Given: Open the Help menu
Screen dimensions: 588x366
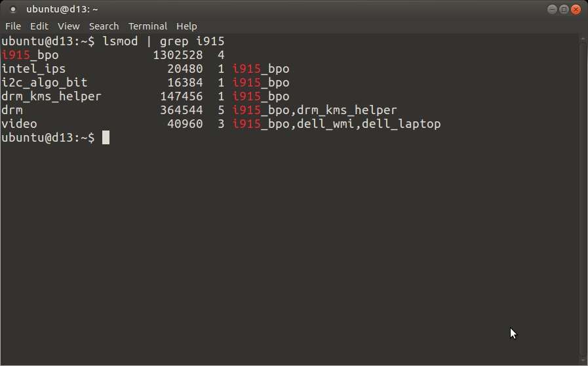Looking at the screenshot, I should point(186,26).
